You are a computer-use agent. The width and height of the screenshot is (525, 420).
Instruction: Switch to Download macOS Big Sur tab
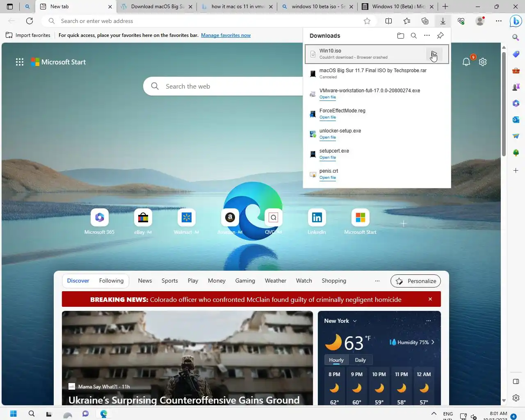point(157,7)
